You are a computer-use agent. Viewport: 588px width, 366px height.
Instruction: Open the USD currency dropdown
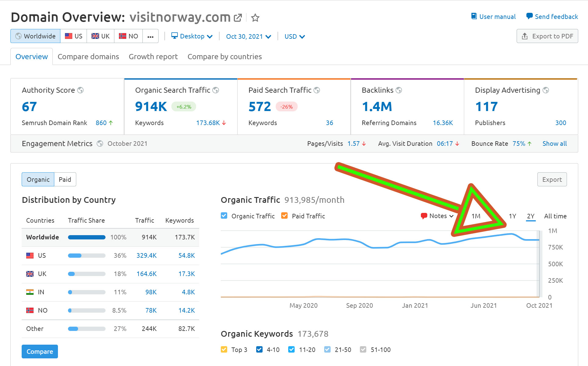tap(295, 37)
